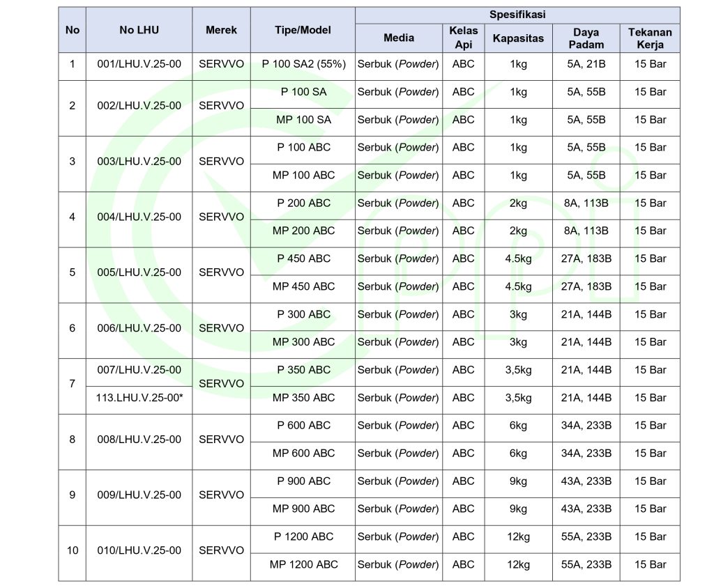
Task: Select the Tipe/Model column header
Action: pyautogui.click(x=303, y=30)
